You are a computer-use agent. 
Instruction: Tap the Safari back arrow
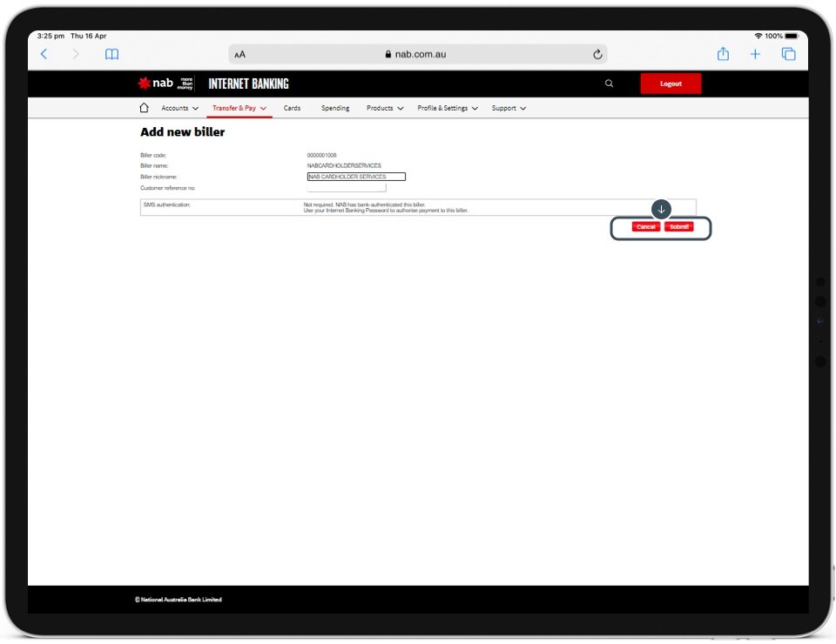click(44, 54)
